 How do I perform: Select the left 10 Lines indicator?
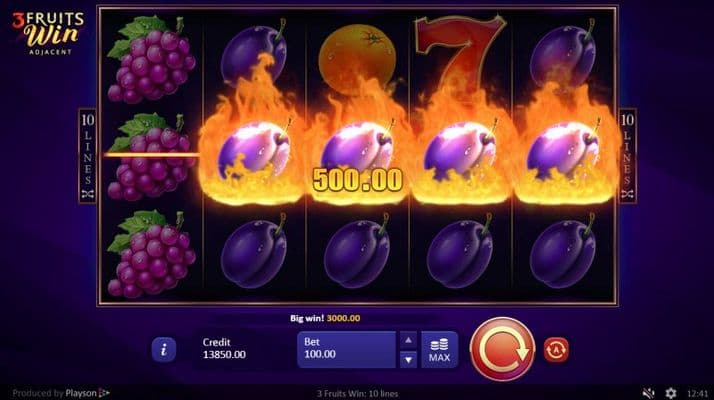pyautogui.click(x=87, y=156)
